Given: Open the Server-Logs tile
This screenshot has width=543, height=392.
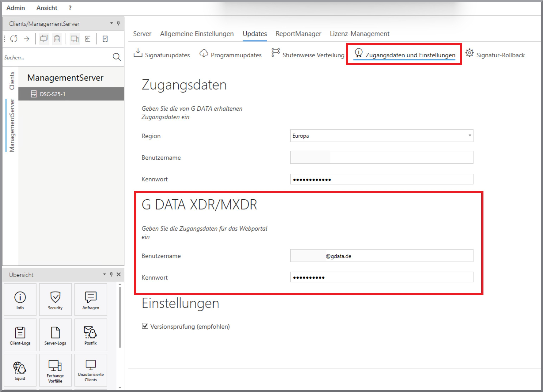Looking at the screenshot, I should [x=55, y=335].
